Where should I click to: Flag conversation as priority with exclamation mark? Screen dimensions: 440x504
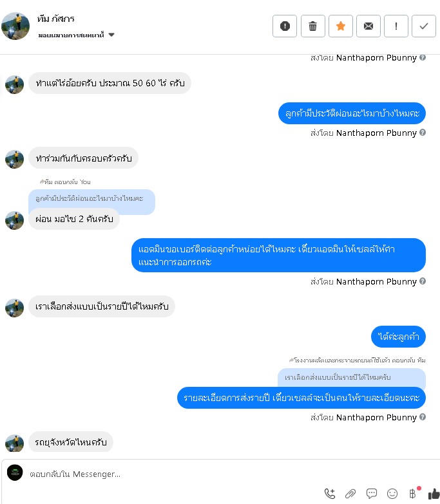(396, 26)
